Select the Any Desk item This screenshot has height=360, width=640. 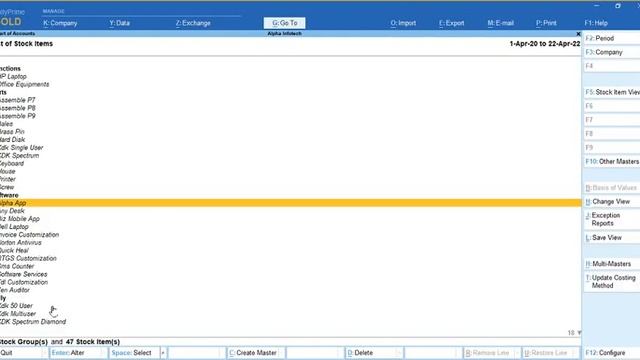click(12, 211)
